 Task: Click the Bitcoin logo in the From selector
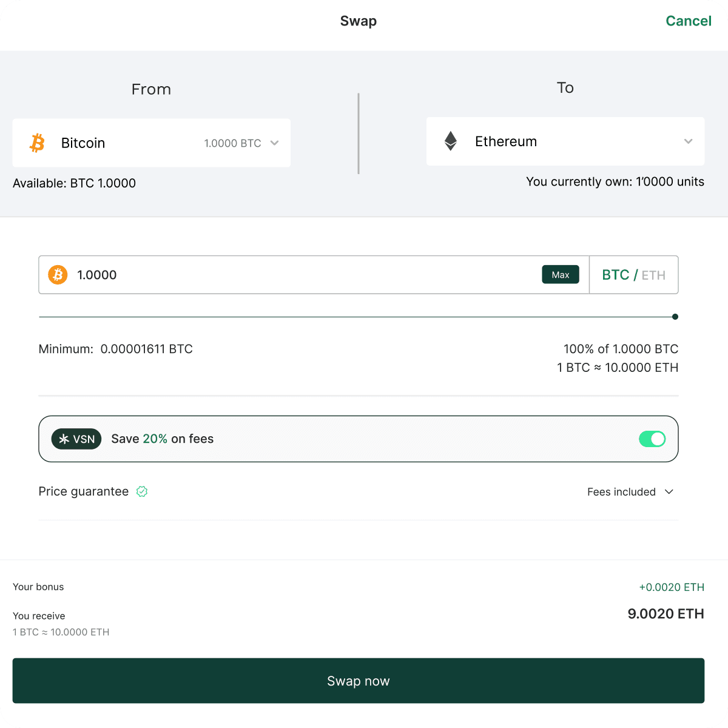[38, 143]
